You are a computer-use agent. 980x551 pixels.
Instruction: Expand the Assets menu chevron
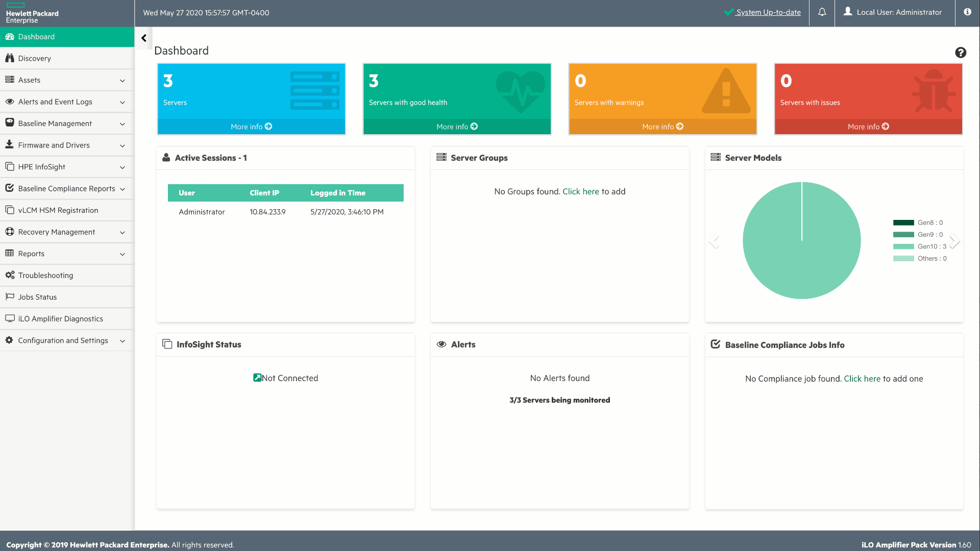pos(122,81)
